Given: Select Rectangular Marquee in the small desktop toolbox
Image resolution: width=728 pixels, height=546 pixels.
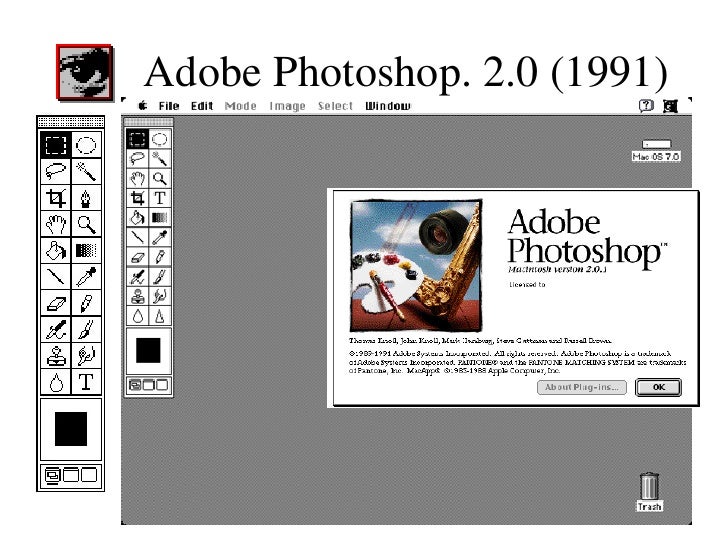Looking at the screenshot, I should (x=137, y=139).
